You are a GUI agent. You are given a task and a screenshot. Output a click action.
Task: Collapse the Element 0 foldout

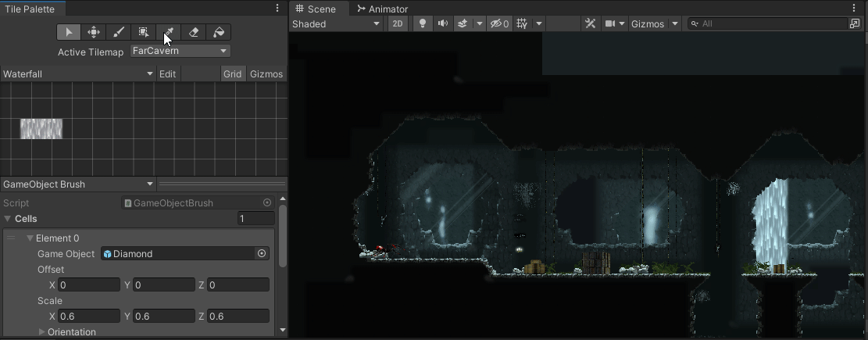[x=30, y=238]
